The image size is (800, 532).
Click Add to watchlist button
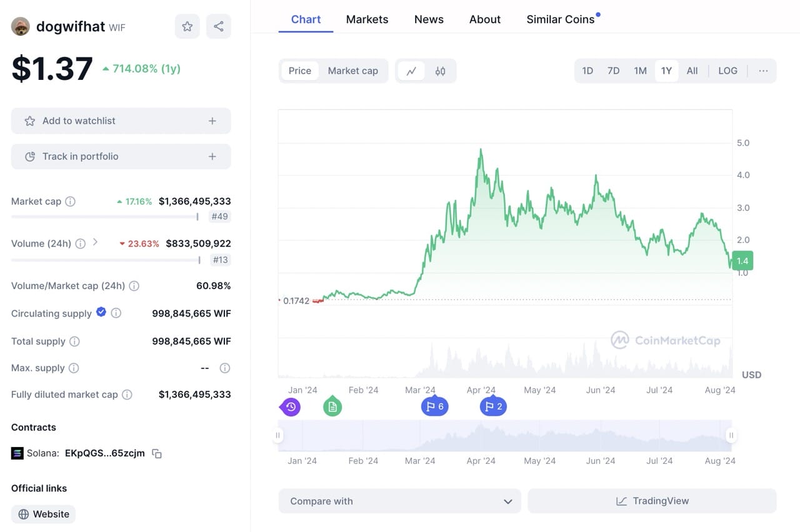click(x=121, y=121)
